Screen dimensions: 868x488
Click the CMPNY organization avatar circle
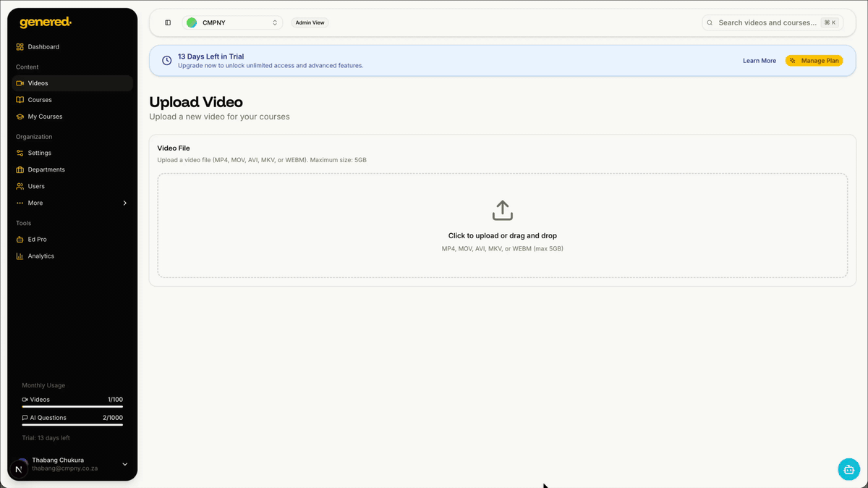(x=192, y=22)
